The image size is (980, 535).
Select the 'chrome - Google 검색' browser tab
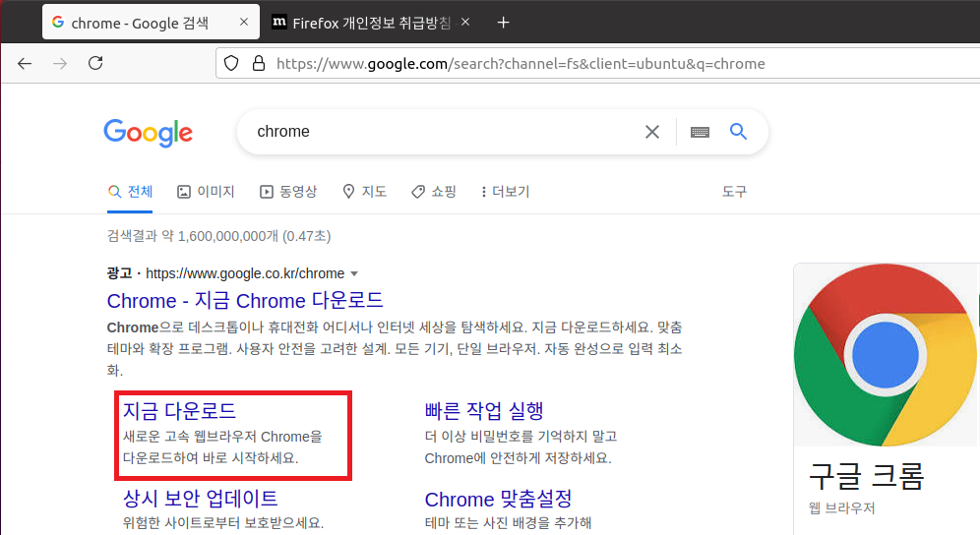(151, 23)
